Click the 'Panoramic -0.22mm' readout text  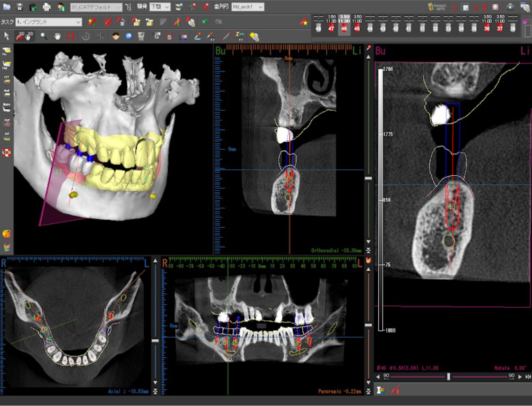pyautogui.click(x=340, y=391)
